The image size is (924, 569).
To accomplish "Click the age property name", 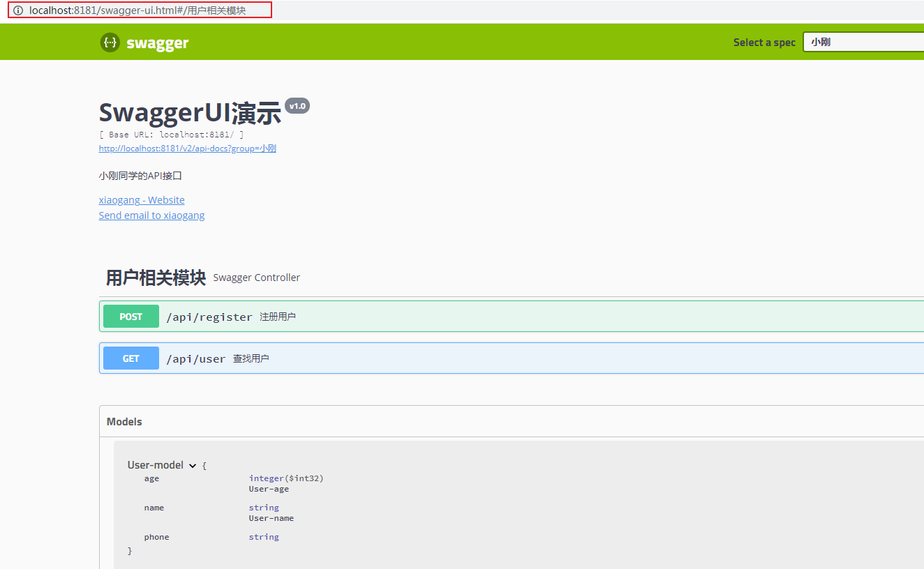I will tap(151, 478).
